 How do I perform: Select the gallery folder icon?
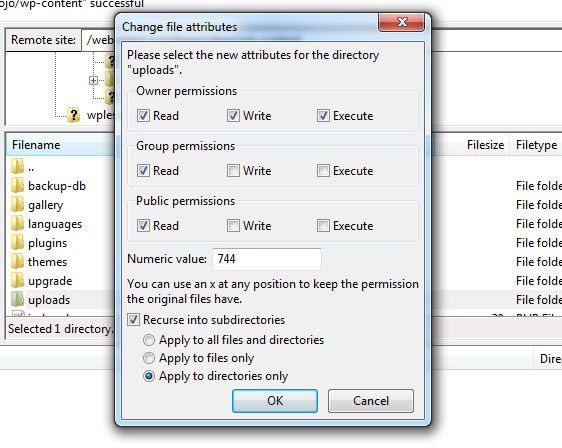click(x=17, y=205)
